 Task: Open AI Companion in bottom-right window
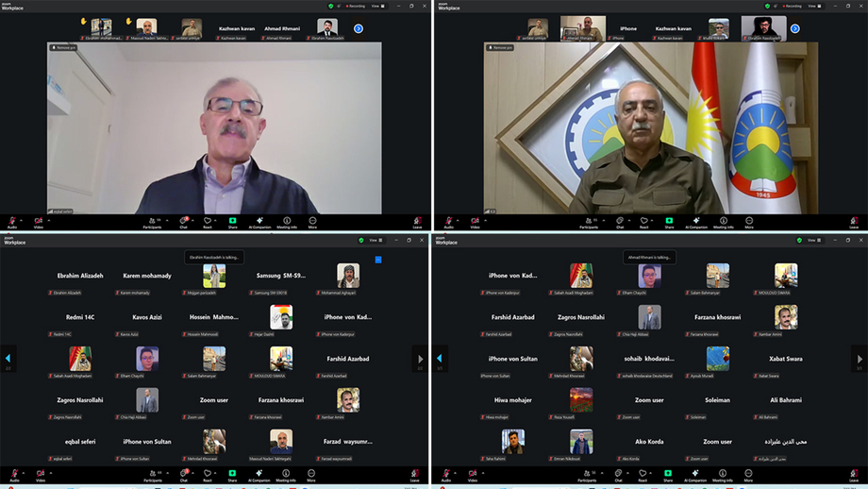(x=695, y=473)
